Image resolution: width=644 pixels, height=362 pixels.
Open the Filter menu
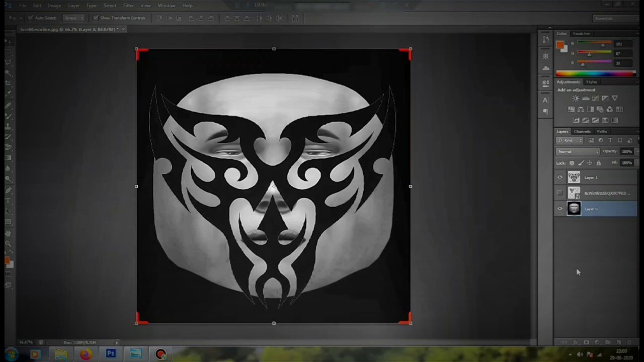point(128,6)
